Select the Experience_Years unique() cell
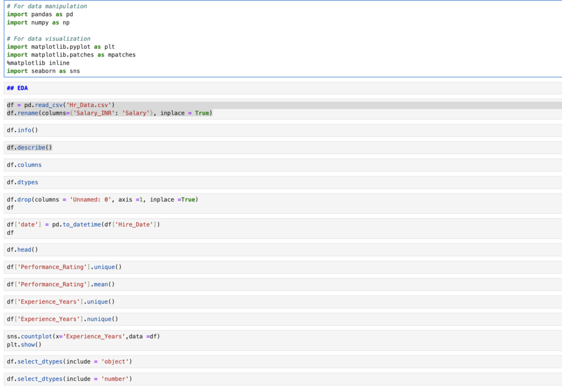562x392 pixels. (61, 302)
